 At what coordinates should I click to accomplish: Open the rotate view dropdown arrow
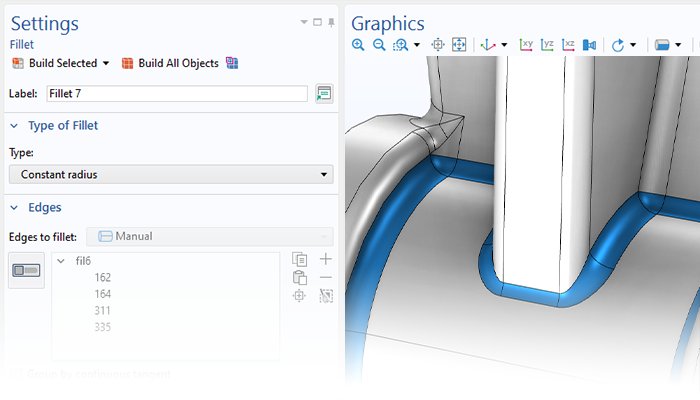pyautogui.click(x=633, y=45)
